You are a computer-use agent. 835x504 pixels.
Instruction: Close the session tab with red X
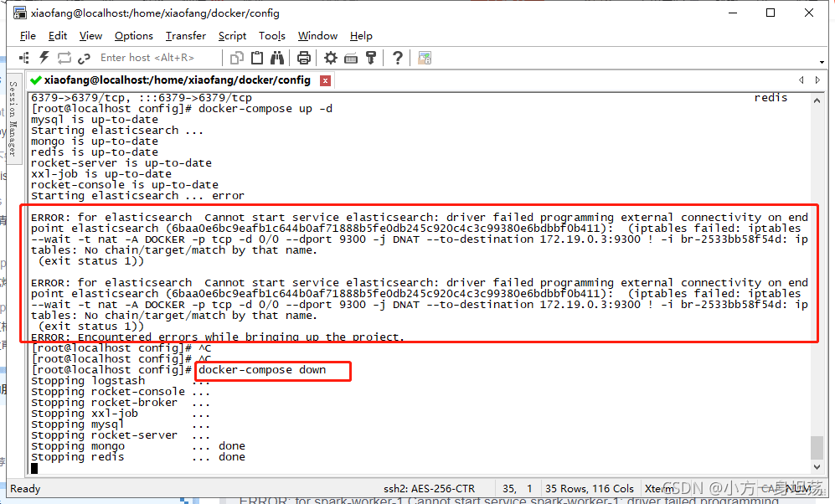325,80
